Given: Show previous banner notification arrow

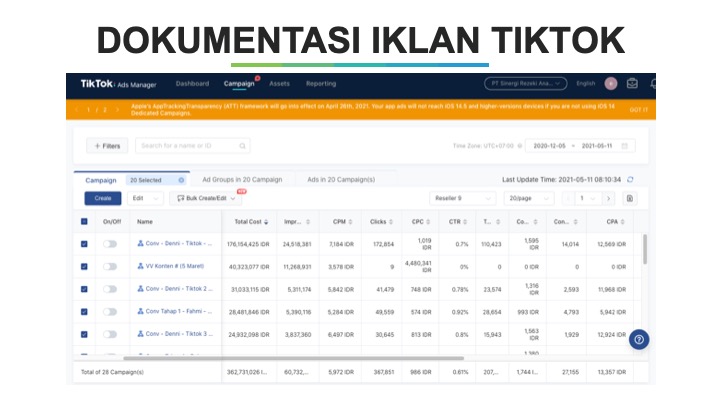Looking at the screenshot, I should pyautogui.click(x=76, y=110).
